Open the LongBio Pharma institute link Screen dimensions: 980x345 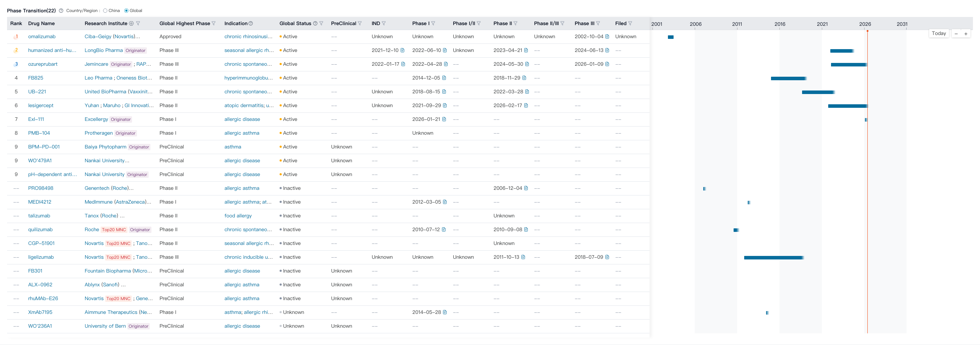[x=103, y=50]
